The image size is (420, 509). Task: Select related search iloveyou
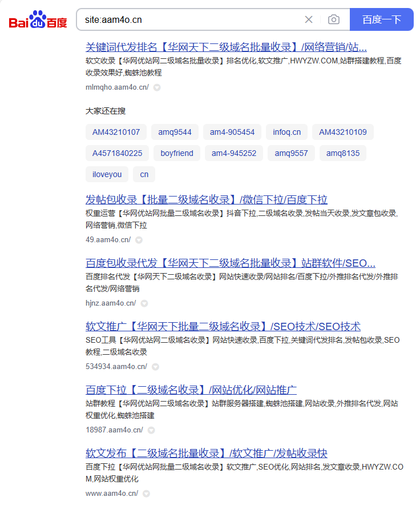[x=107, y=174]
